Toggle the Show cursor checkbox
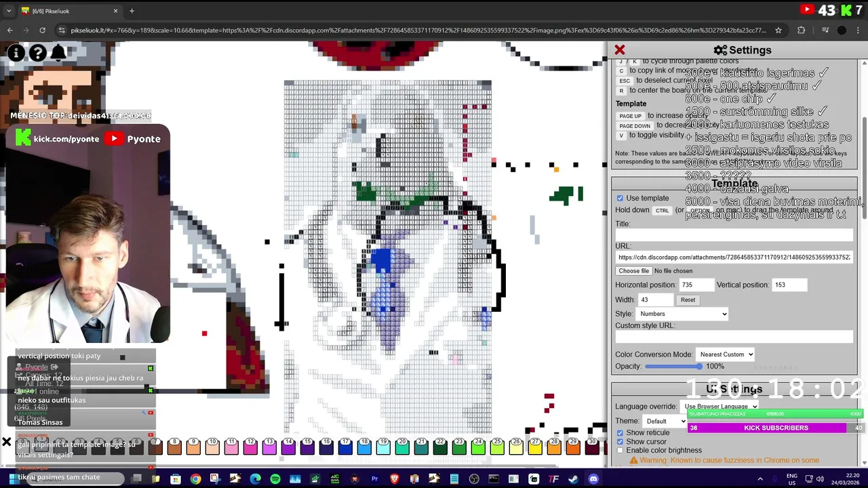 620,441
